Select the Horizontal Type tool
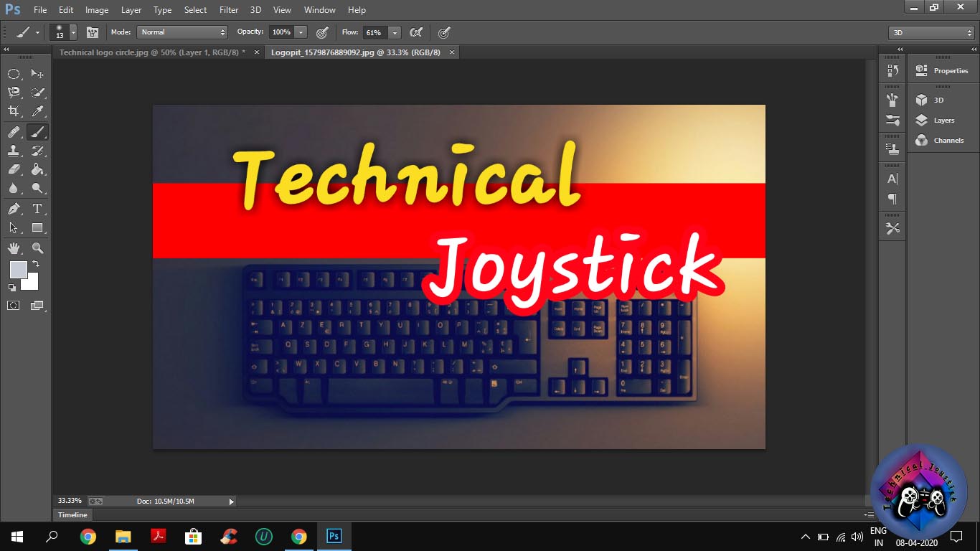Viewport: 980px width, 551px height. point(37,209)
